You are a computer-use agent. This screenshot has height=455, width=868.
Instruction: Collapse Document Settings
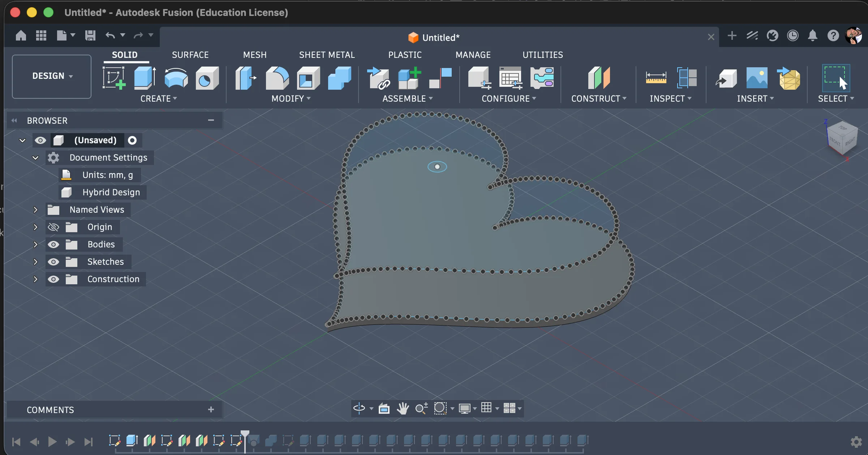35,158
